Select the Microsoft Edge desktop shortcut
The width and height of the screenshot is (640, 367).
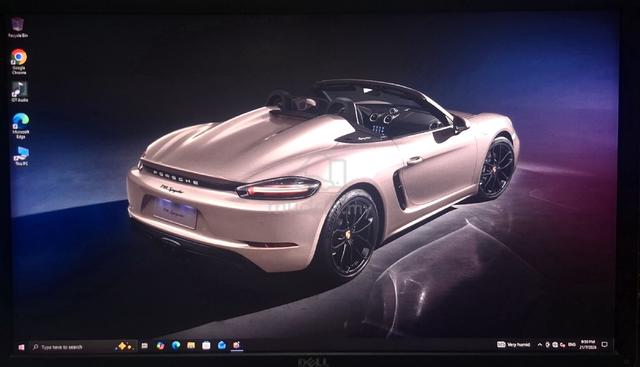(20, 126)
